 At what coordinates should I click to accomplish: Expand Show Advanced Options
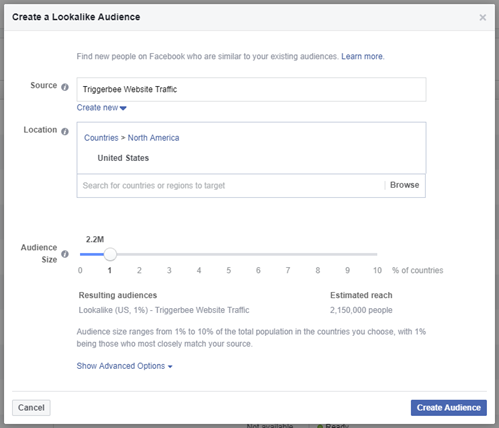pyautogui.click(x=124, y=366)
